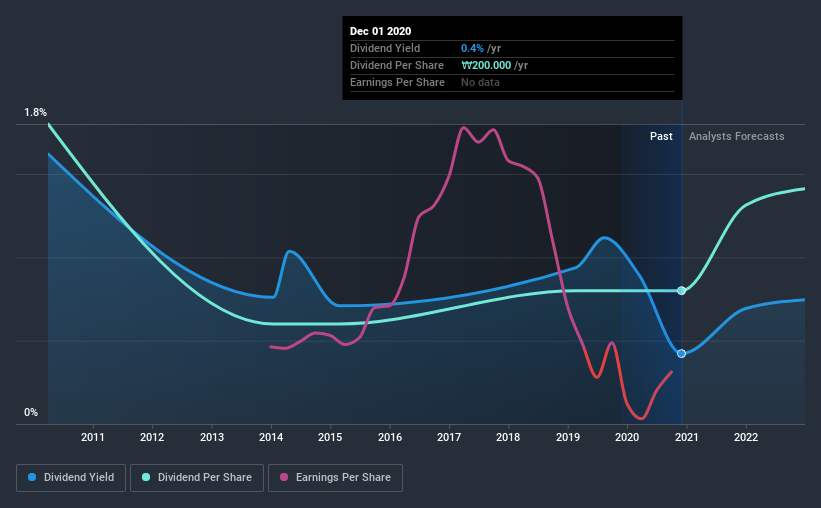Click the 2021 x-axis label
This screenshot has height=508, width=821.
686,437
